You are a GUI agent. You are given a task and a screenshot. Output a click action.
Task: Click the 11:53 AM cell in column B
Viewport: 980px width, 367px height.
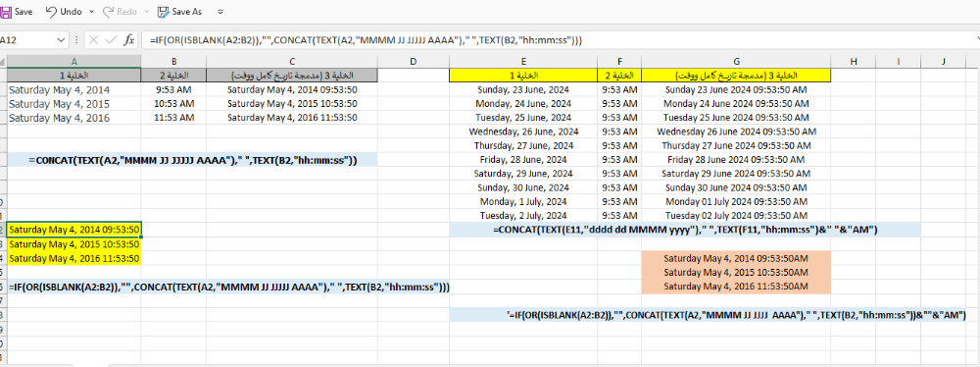(x=173, y=118)
